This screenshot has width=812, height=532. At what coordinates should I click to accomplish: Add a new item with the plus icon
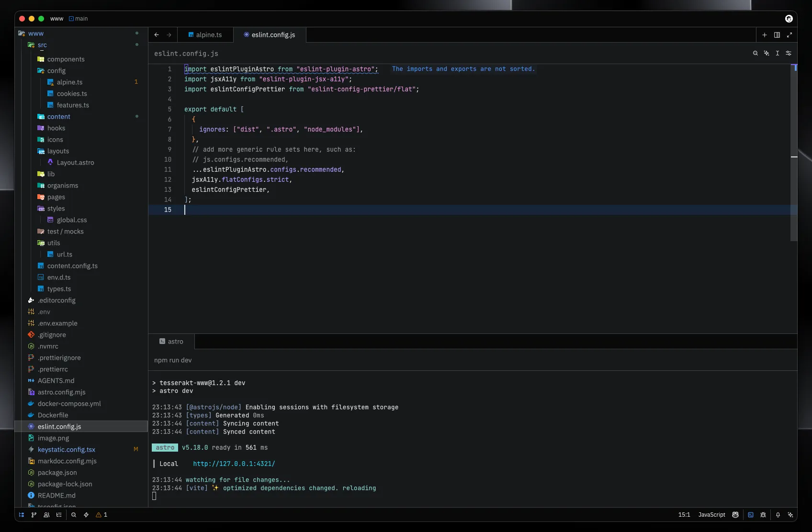coord(765,35)
